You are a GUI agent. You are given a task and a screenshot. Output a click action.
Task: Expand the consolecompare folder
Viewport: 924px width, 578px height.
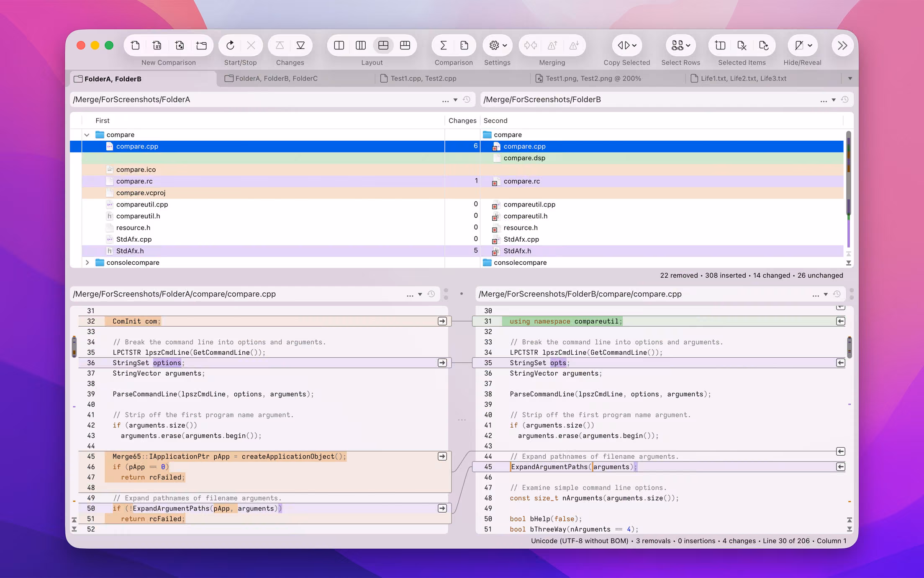point(87,263)
